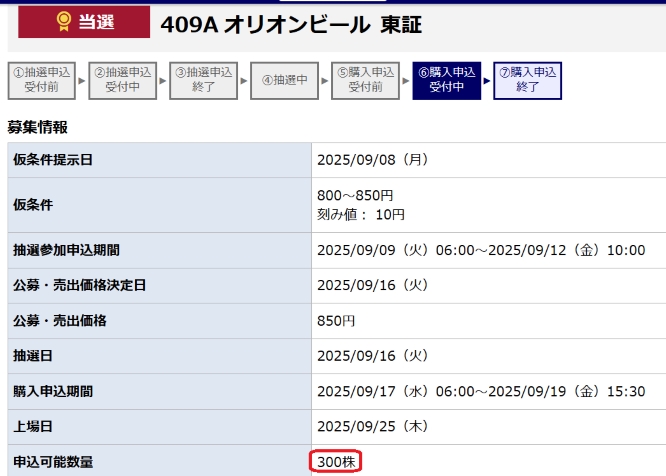Click the 刻み値： 10円 text

point(361,214)
